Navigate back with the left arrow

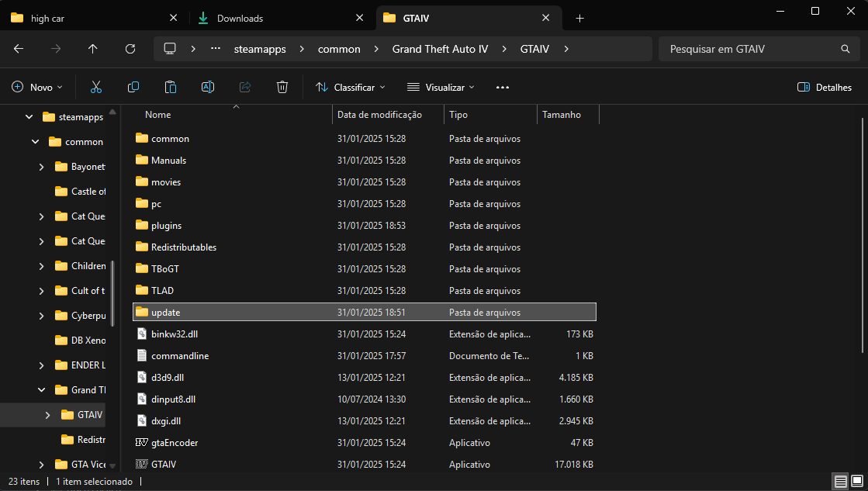(x=19, y=49)
